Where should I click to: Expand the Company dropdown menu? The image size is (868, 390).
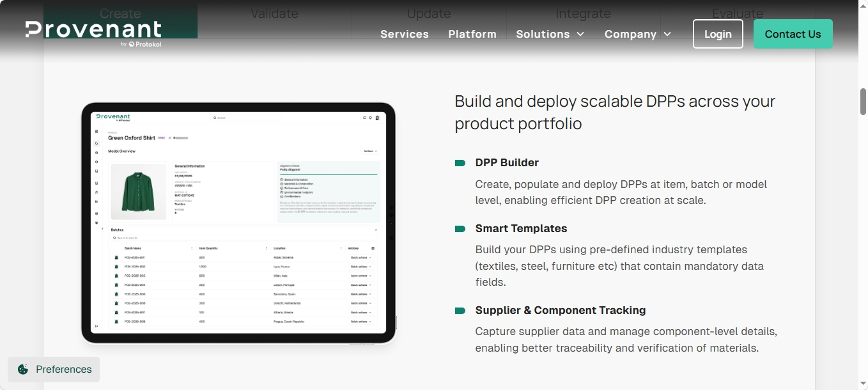(x=638, y=34)
